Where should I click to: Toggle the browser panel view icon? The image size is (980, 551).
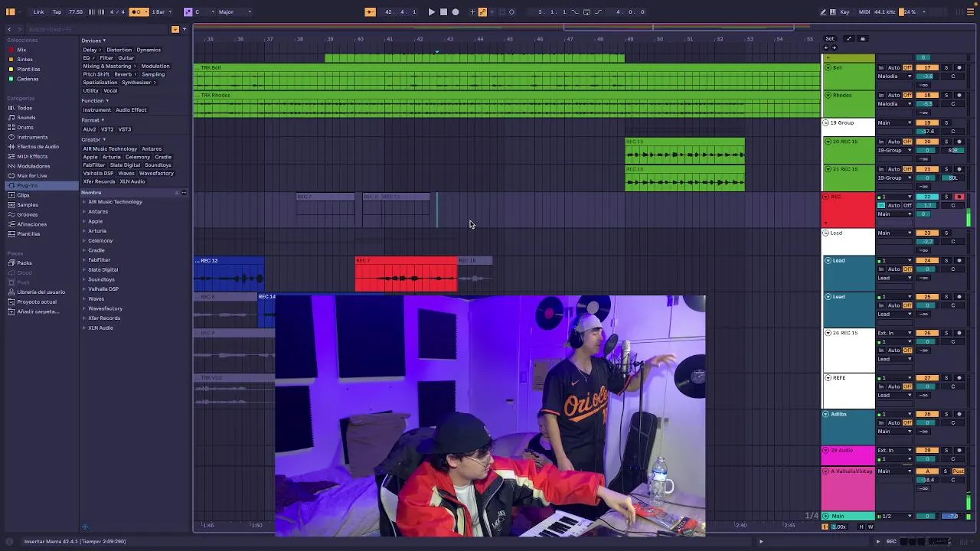(11, 11)
